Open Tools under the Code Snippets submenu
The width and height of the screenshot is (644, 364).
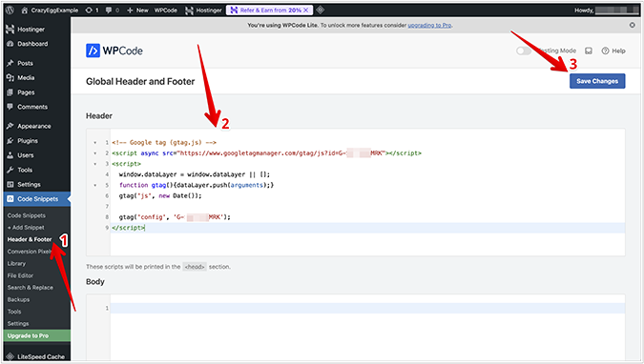point(14,312)
